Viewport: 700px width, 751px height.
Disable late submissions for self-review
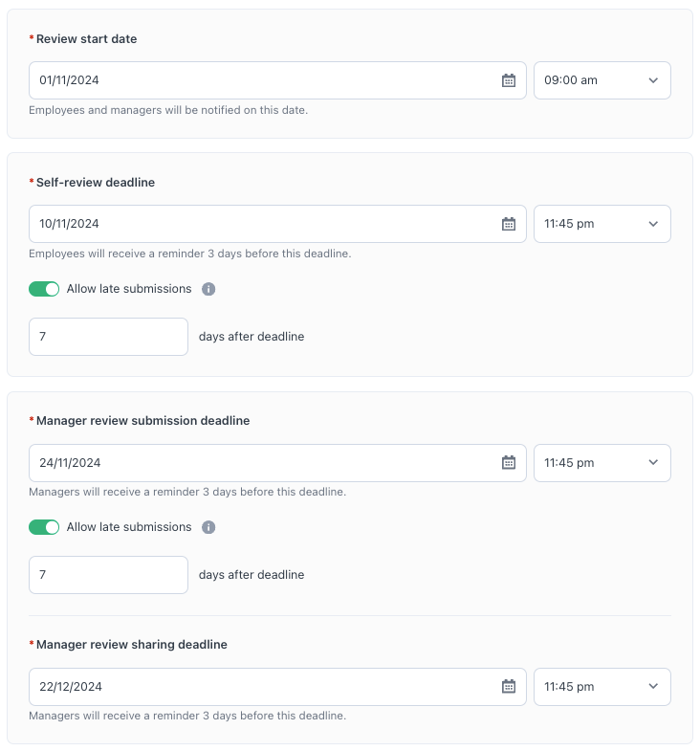coord(44,289)
